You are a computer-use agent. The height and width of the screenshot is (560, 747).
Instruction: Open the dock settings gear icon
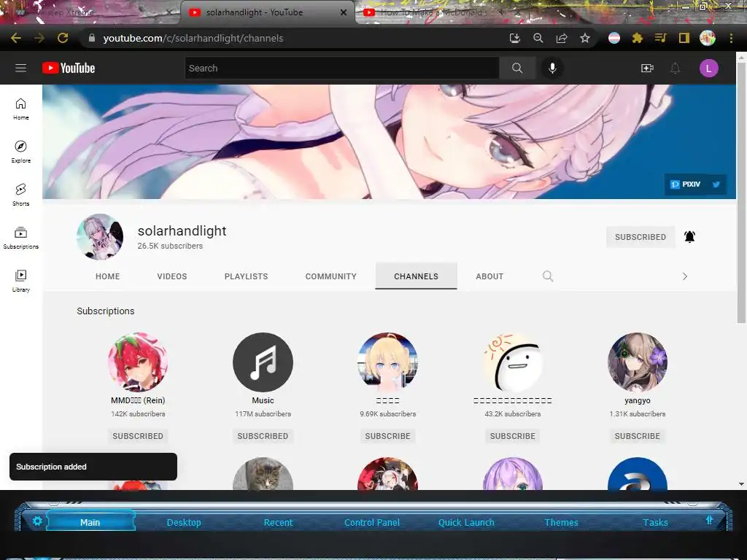pyautogui.click(x=37, y=521)
